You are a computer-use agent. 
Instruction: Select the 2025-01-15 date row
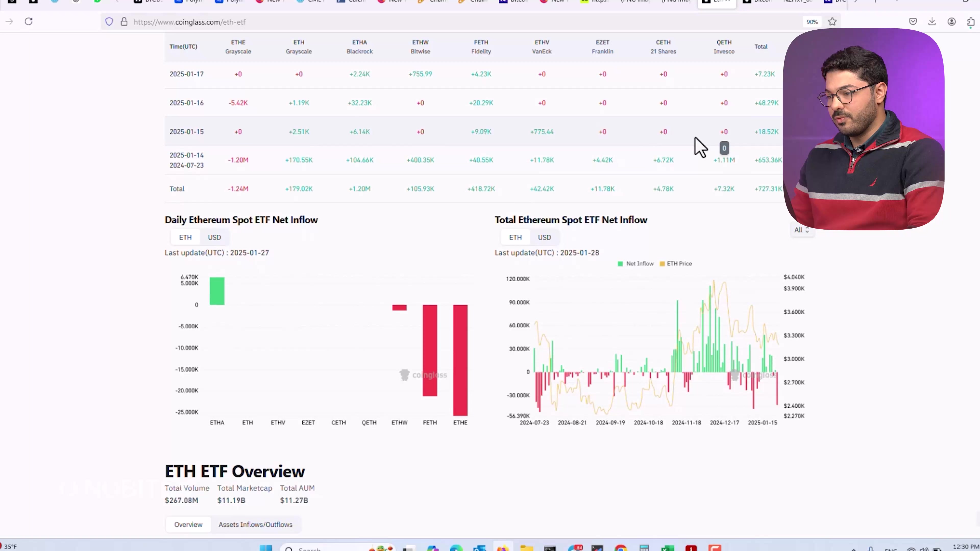pyautogui.click(x=474, y=132)
